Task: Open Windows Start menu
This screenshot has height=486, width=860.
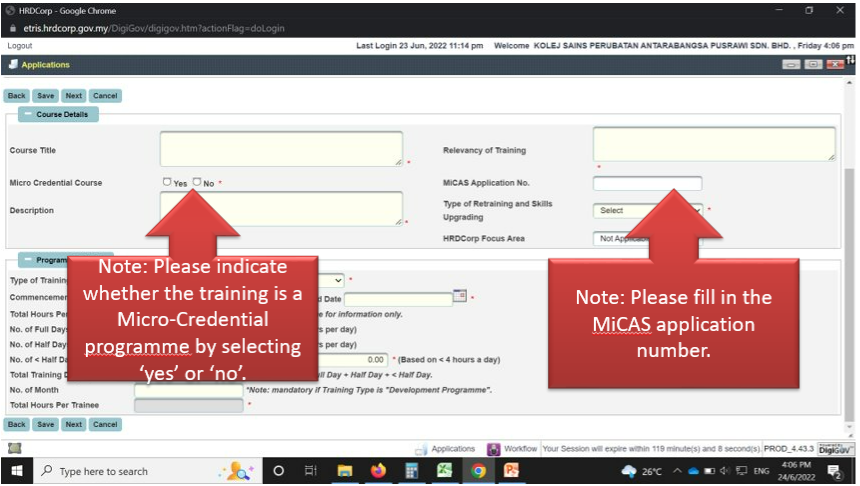Action: point(16,471)
